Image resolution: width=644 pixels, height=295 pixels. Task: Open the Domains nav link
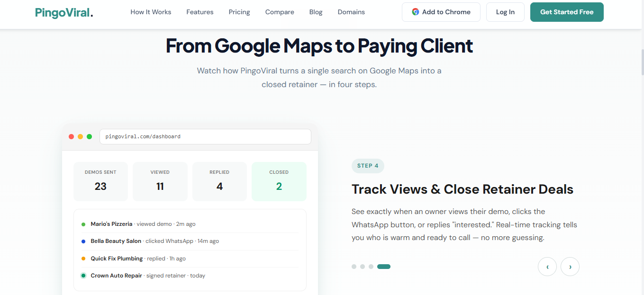351,12
